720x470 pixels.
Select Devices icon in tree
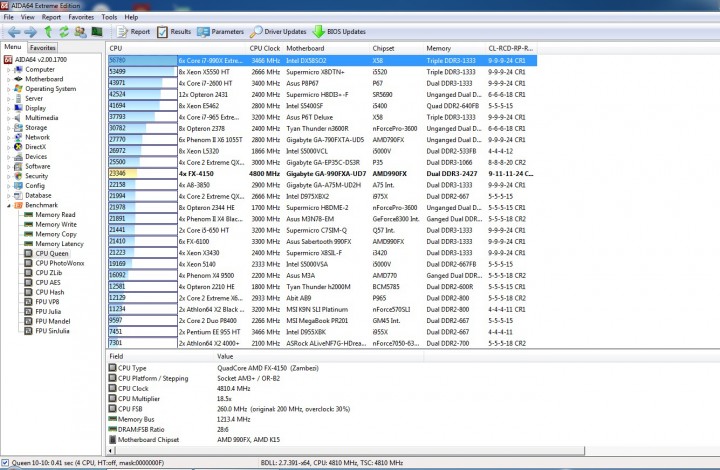pos(18,157)
